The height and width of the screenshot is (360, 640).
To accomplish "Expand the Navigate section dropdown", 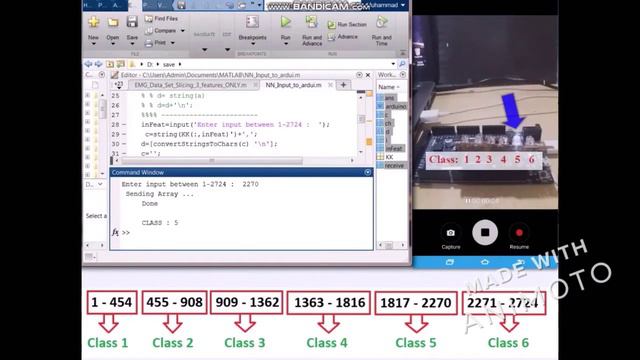I will 204,50.
